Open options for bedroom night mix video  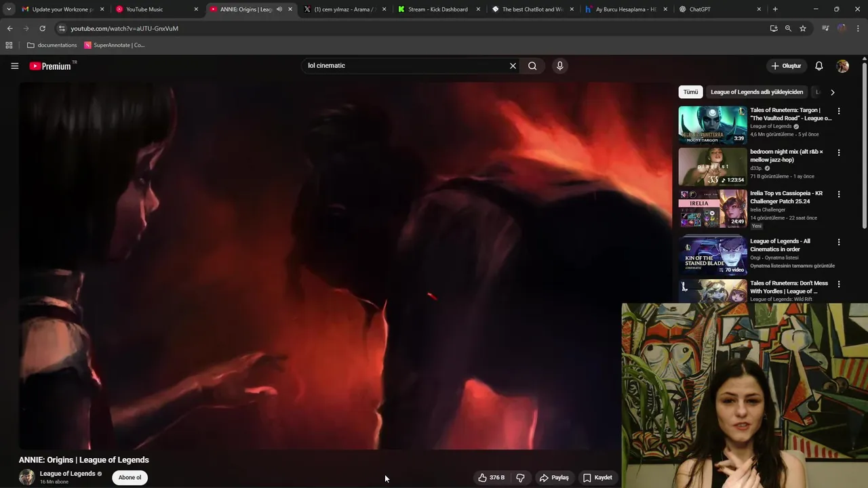click(839, 152)
